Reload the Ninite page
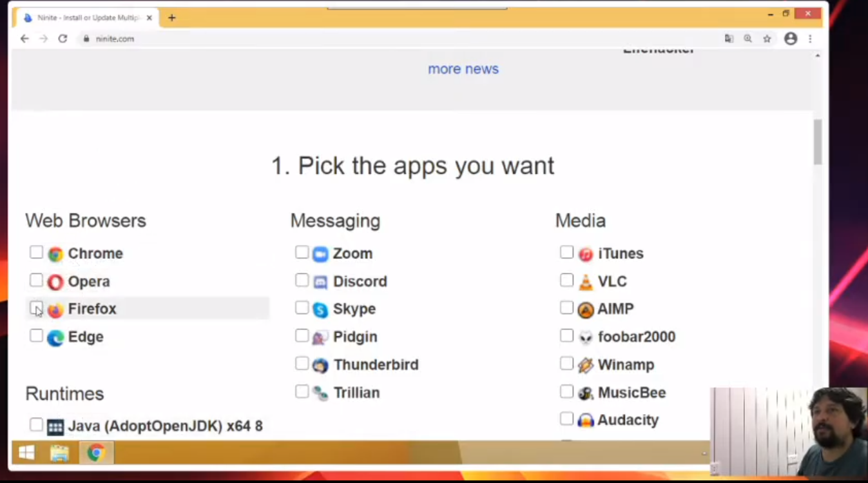The width and height of the screenshot is (868, 483). tap(63, 39)
